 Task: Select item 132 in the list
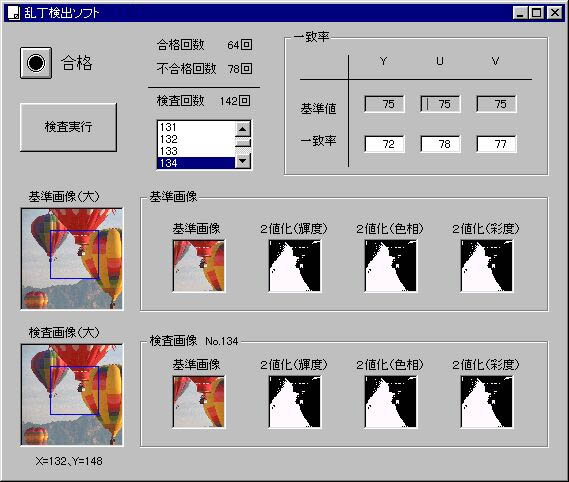click(x=196, y=139)
